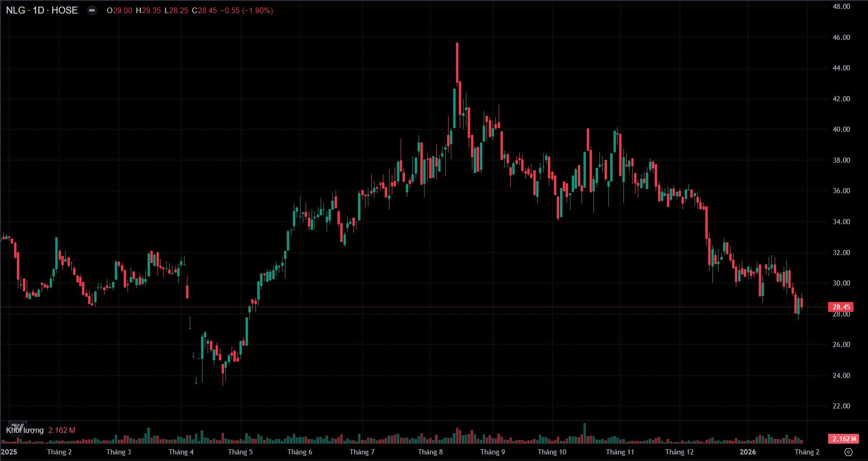
Task: Open chart settings hexagon gear icon
Action: (848, 452)
